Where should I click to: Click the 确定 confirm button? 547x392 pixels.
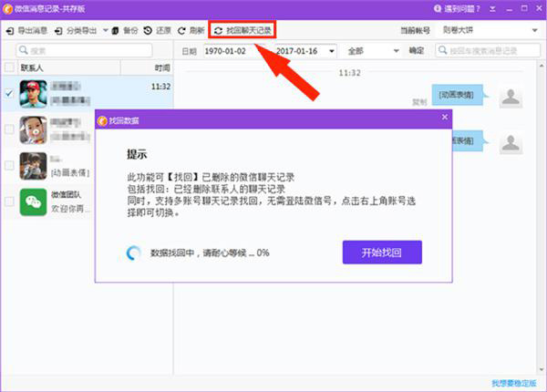click(x=417, y=51)
